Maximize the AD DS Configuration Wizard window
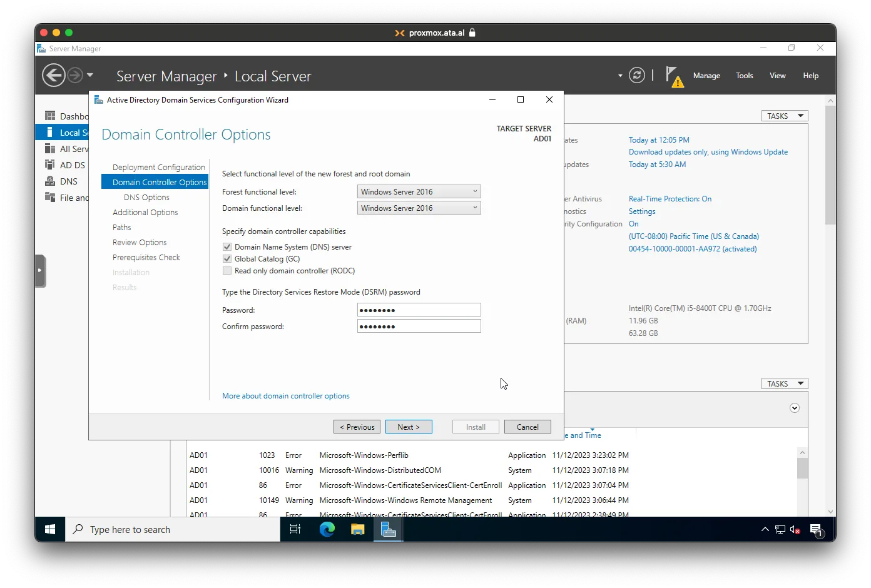This screenshot has height=588, width=871. tap(521, 100)
